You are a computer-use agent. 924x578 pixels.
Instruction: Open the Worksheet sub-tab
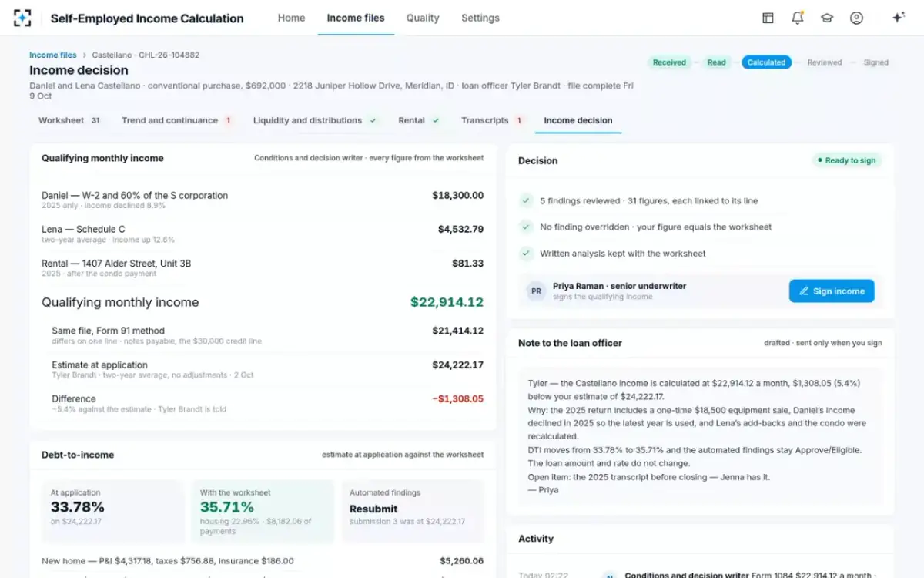(x=70, y=120)
